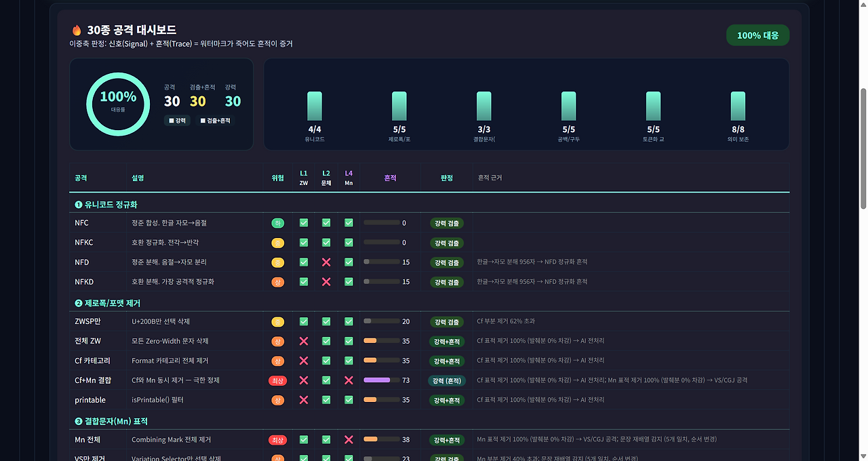Click the L1 check mark in NFC row

tap(304, 222)
